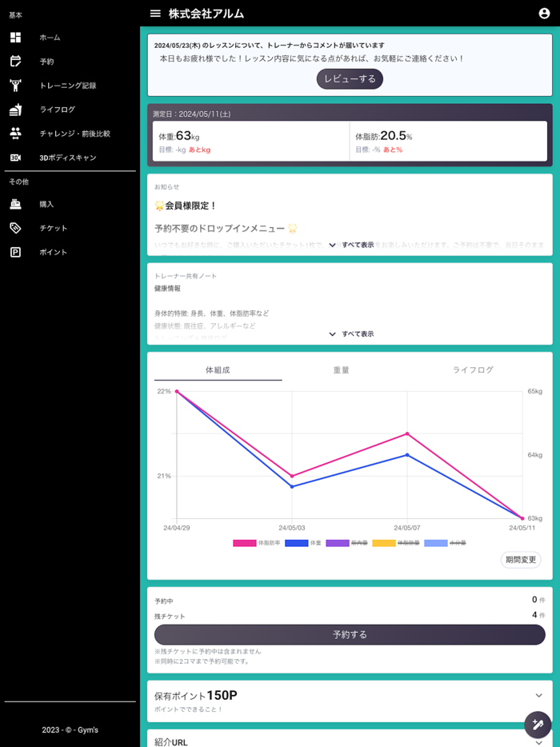Click ポイントでできること！ text
Screen dimensions: 560x747
coord(188,709)
